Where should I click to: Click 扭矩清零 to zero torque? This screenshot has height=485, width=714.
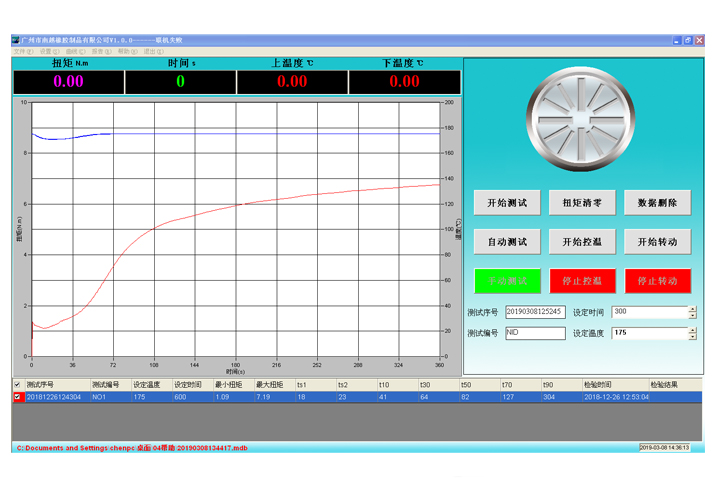[x=582, y=203]
